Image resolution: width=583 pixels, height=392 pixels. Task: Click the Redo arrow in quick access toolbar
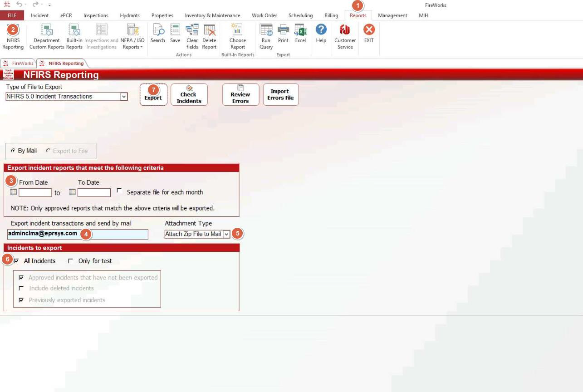coord(36,5)
